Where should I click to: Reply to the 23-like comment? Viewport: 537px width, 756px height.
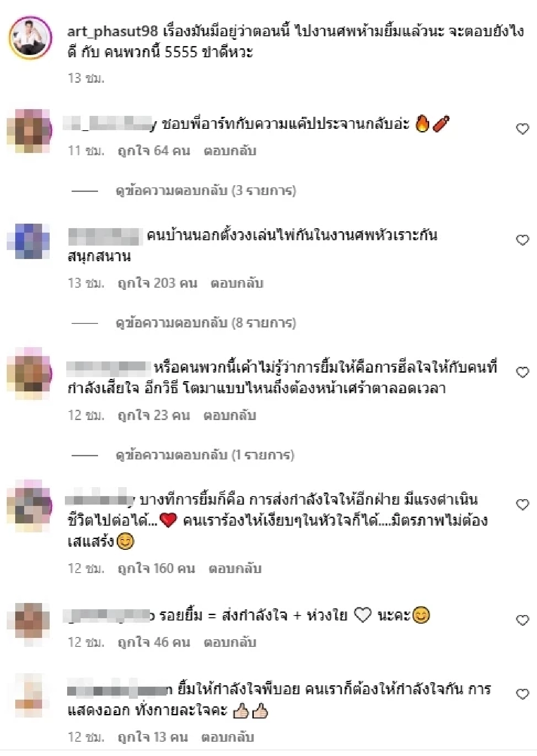pos(230,416)
